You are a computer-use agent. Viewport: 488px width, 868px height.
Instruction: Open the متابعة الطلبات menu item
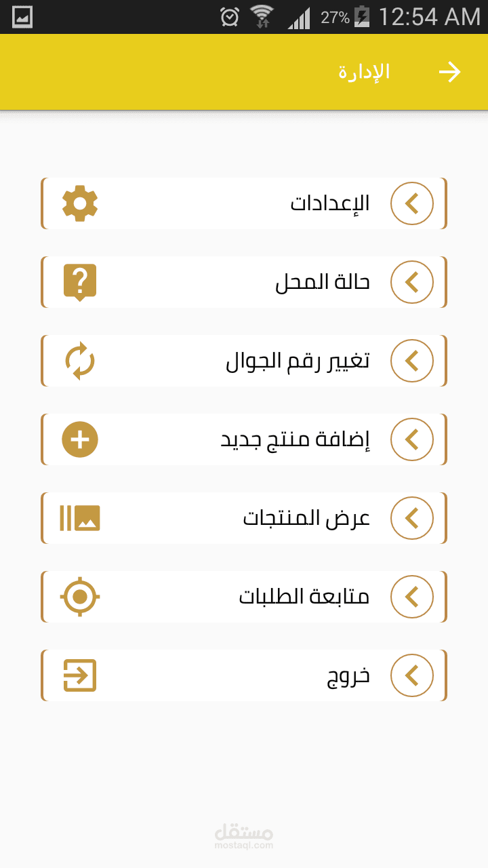(244, 597)
